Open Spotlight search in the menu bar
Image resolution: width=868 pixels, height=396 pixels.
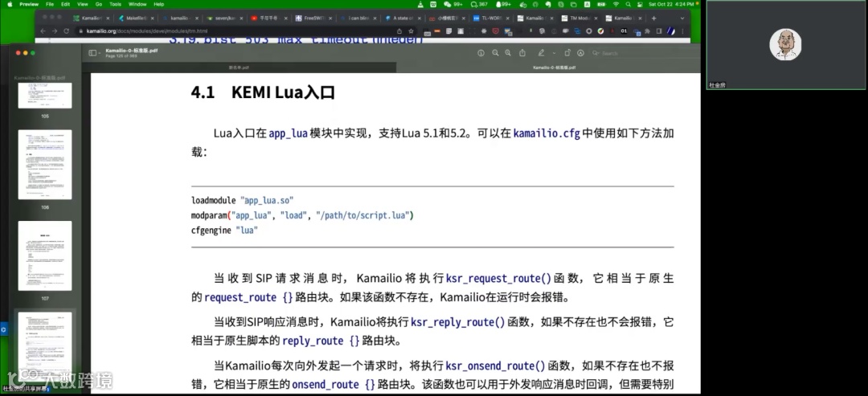pos(628,4)
